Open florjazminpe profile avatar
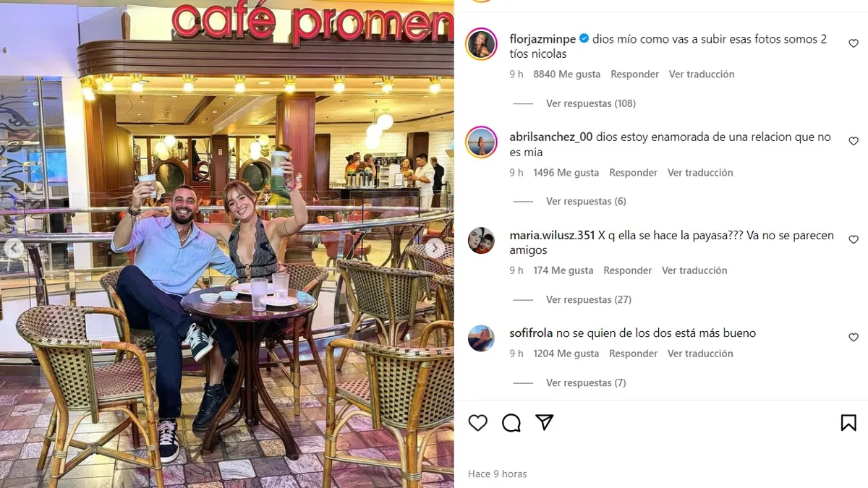This screenshot has height=488, width=868. click(481, 44)
